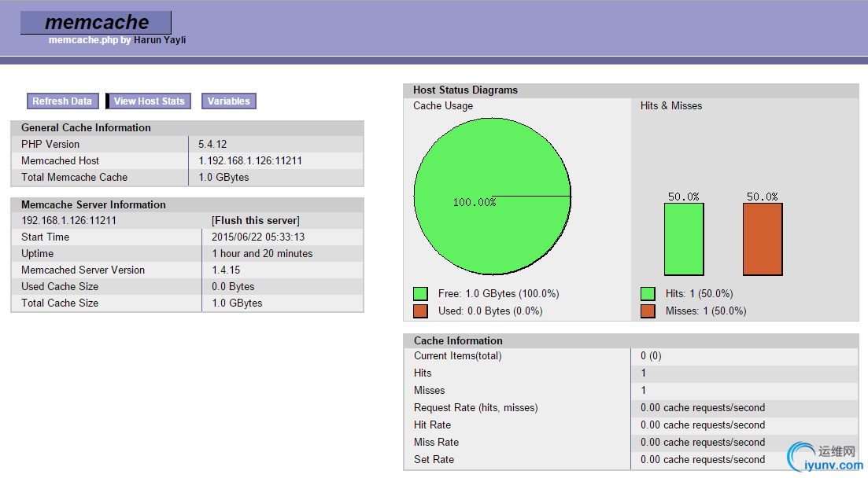Switch to the Variables tab
This screenshot has height=478, width=868.
click(x=229, y=101)
